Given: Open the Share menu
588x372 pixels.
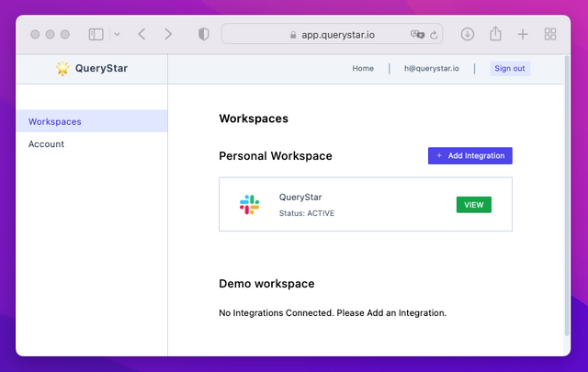Looking at the screenshot, I should point(495,34).
